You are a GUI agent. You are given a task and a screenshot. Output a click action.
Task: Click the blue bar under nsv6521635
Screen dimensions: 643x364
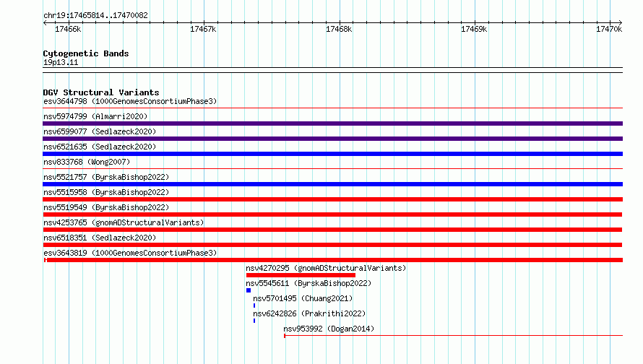[x=332, y=154]
